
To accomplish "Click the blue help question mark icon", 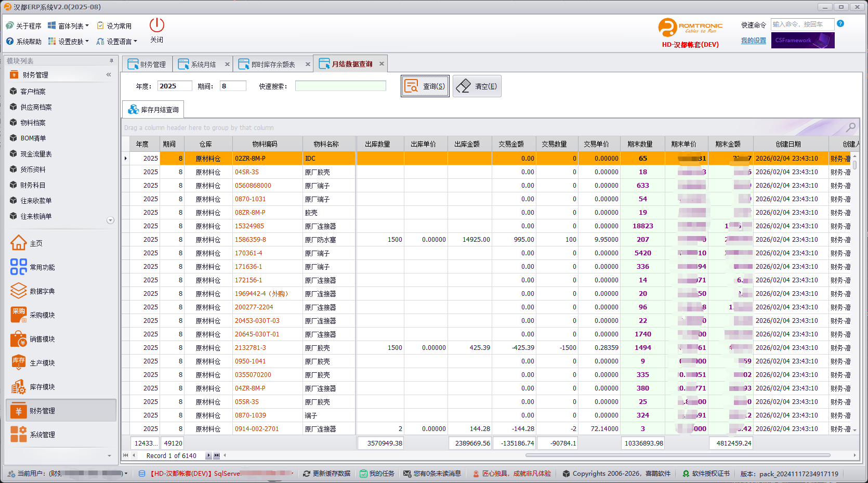I will [840, 24].
